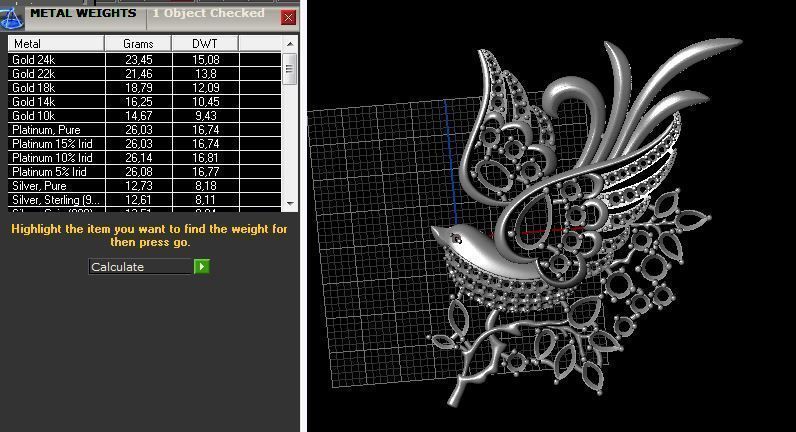This screenshot has width=796, height=432.
Task: Click the 10,45 DWT value
Action: 206,102
